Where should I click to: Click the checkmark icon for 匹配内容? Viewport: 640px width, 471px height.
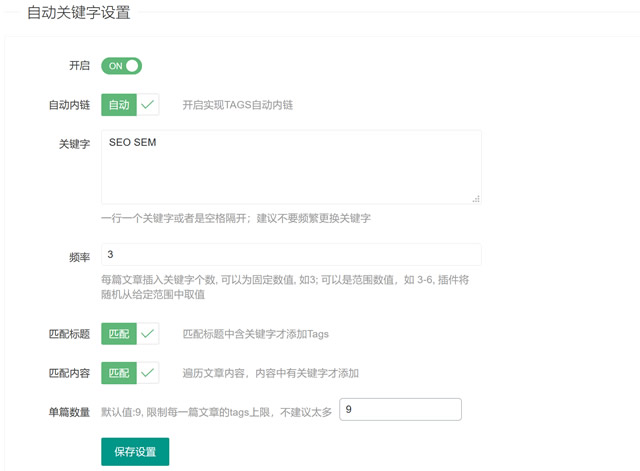point(147,373)
